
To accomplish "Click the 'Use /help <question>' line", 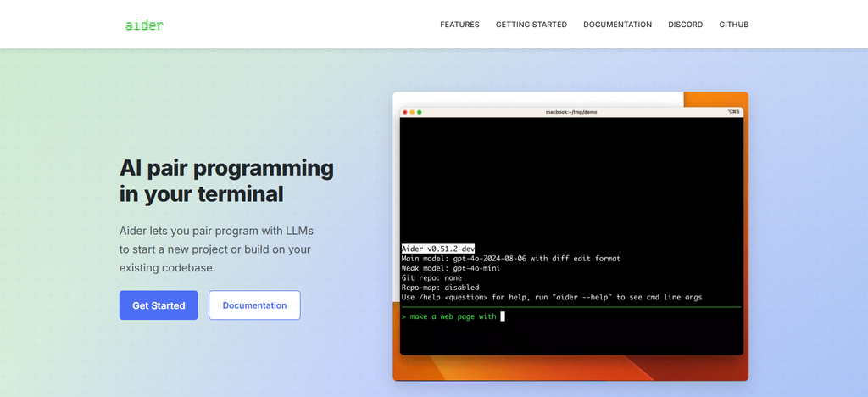I will (552, 298).
